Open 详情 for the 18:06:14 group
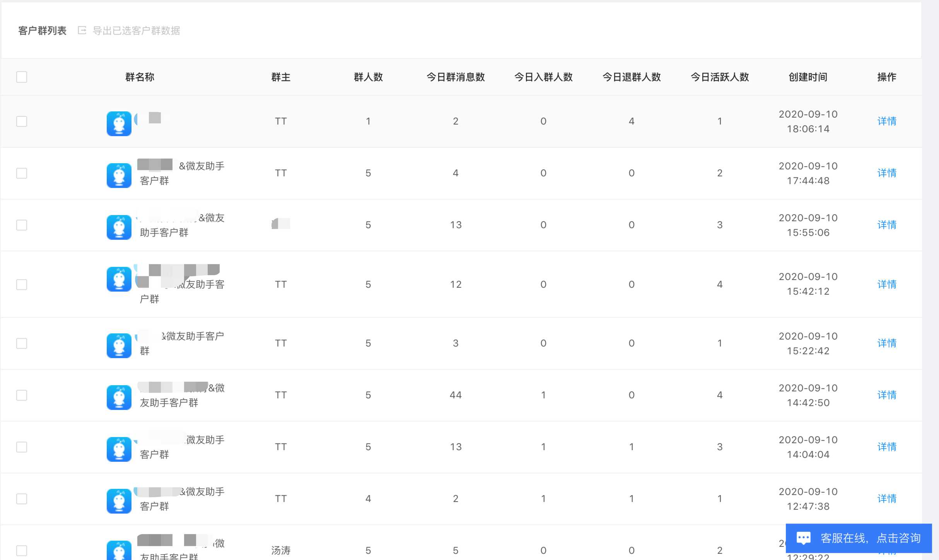Viewport: 939px width, 560px height. click(x=887, y=121)
